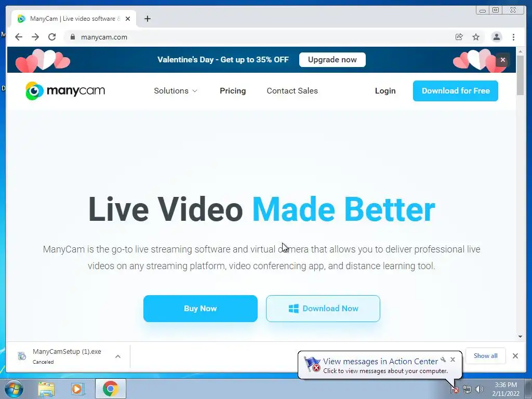Open the View messages in Action Center notification
This screenshot has width=532, height=399.
380,362
